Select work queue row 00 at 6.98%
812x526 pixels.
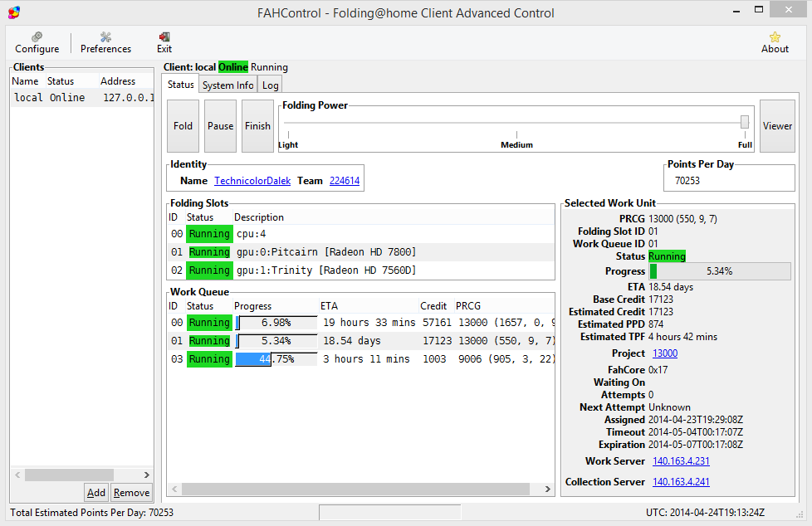click(x=361, y=323)
